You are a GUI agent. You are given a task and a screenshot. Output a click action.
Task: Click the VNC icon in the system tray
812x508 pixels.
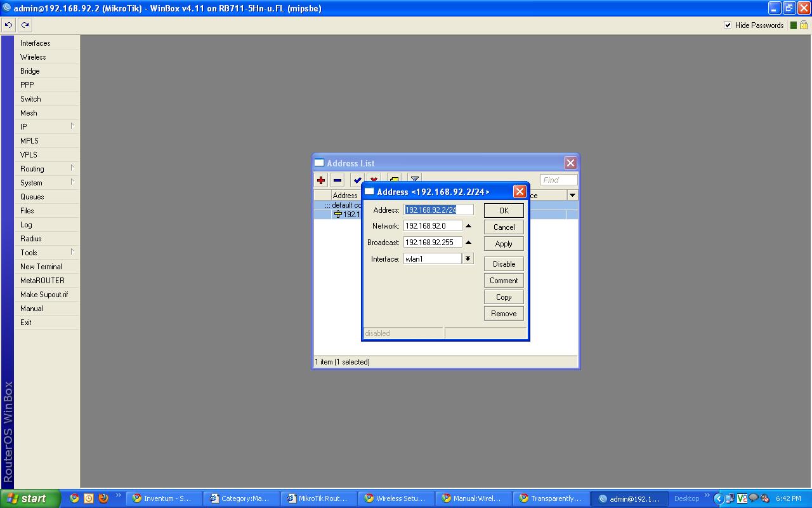click(742, 498)
